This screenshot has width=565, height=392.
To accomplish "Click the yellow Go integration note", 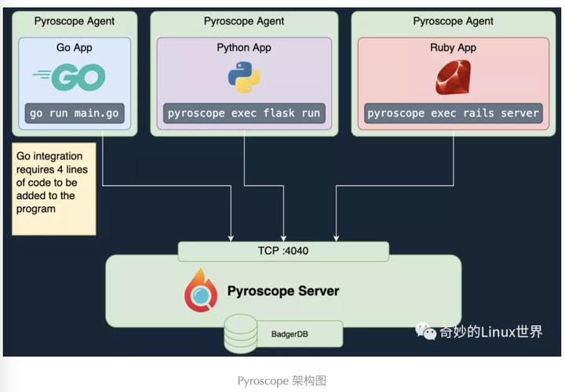I will click(x=54, y=189).
